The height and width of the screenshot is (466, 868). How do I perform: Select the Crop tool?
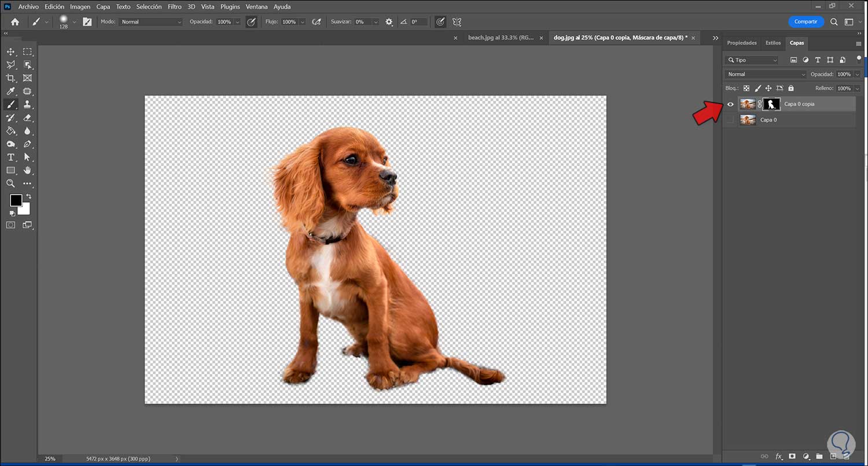10,78
